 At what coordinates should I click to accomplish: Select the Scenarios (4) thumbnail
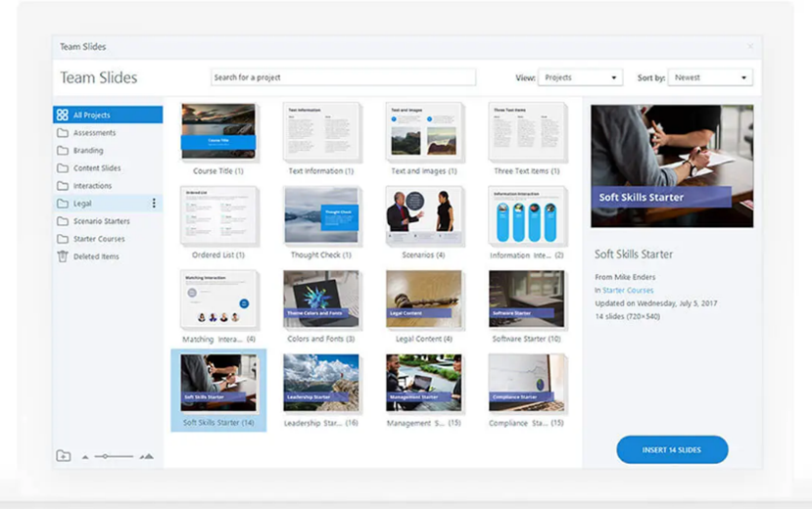click(423, 215)
